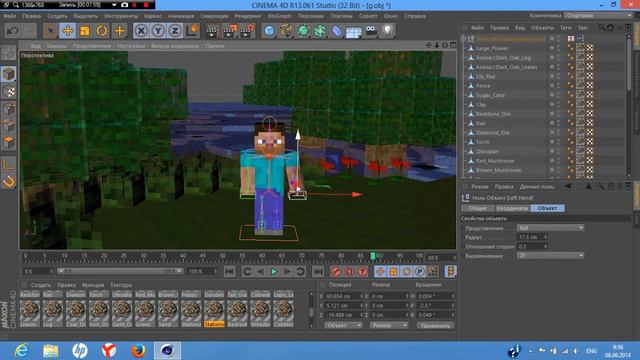Open the MoGraph menu
640x360 pixels.
[x=280, y=16]
